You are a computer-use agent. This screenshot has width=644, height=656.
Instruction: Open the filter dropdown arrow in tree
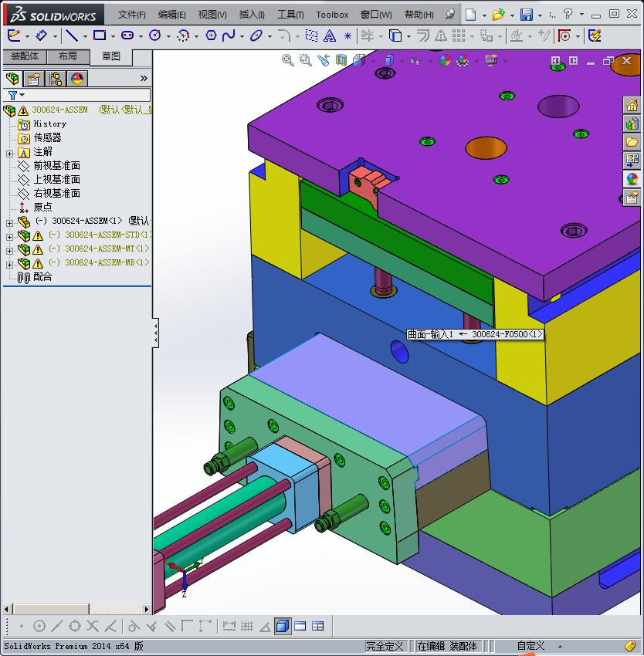coord(22,95)
